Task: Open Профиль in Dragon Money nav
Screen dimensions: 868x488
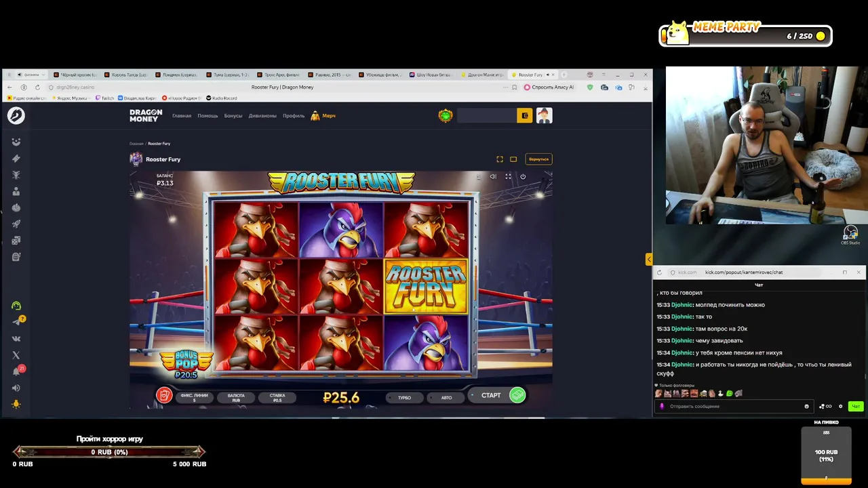Action: tap(294, 116)
